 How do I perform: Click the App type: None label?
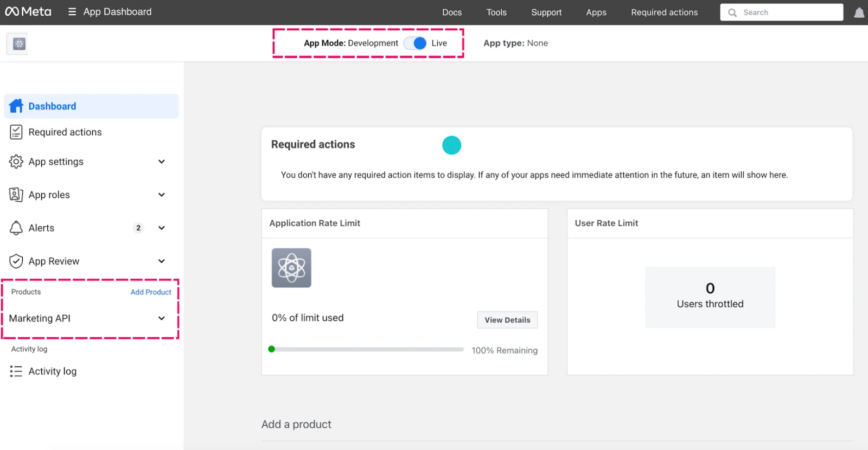point(516,43)
